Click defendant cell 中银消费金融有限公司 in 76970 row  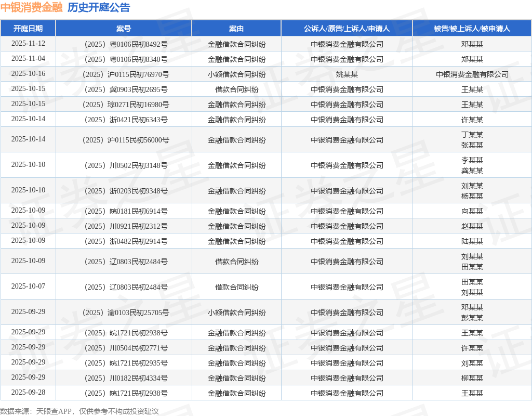click(472, 74)
